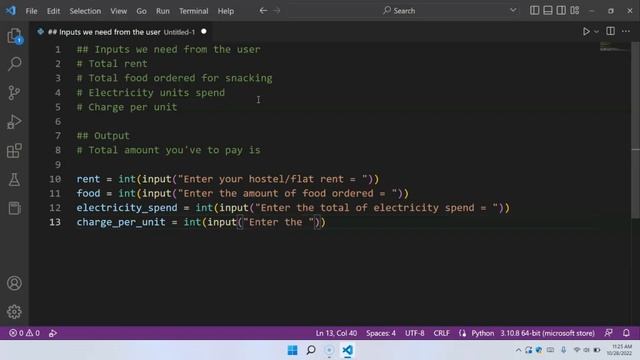Screen dimensions: 640x360
Task: Open the Testing flask view
Action: pos(14,180)
